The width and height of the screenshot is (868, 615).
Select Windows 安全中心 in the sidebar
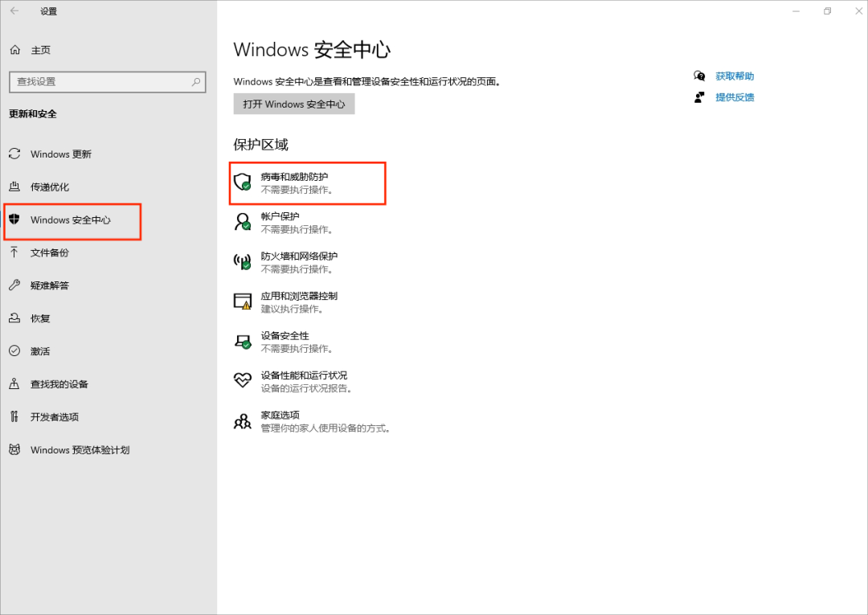pyautogui.click(x=71, y=220)
